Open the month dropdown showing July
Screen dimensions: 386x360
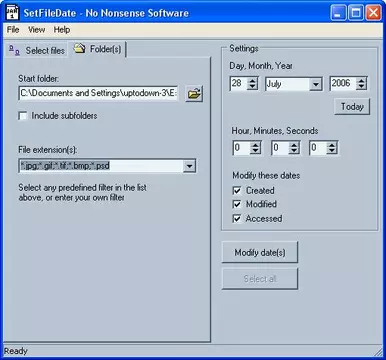click(x=315, y=84)
